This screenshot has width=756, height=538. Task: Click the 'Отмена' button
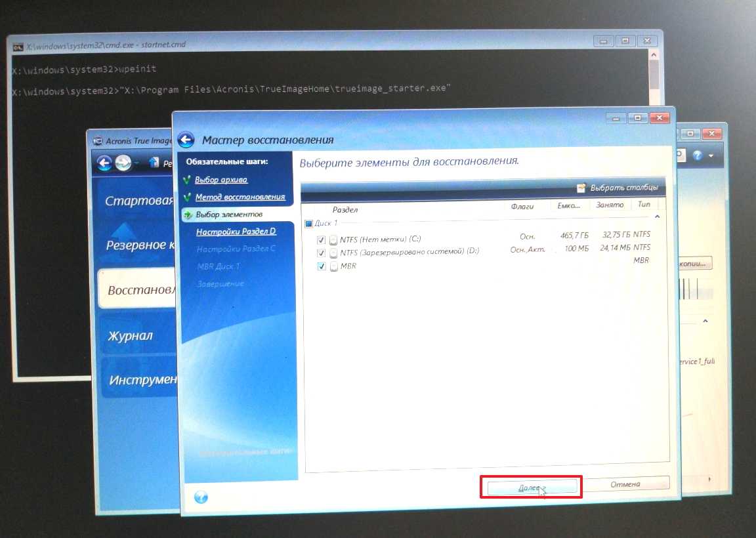pos(625,484)
